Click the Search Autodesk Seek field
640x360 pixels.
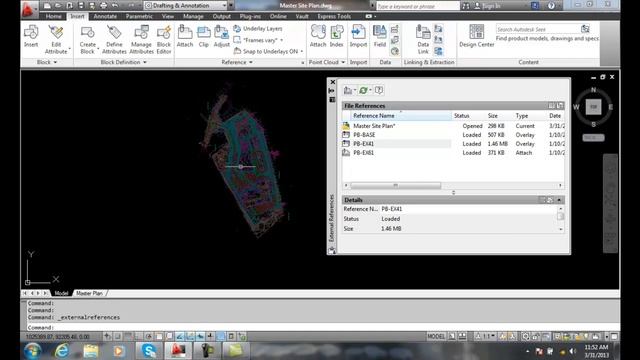coord(538,29)
